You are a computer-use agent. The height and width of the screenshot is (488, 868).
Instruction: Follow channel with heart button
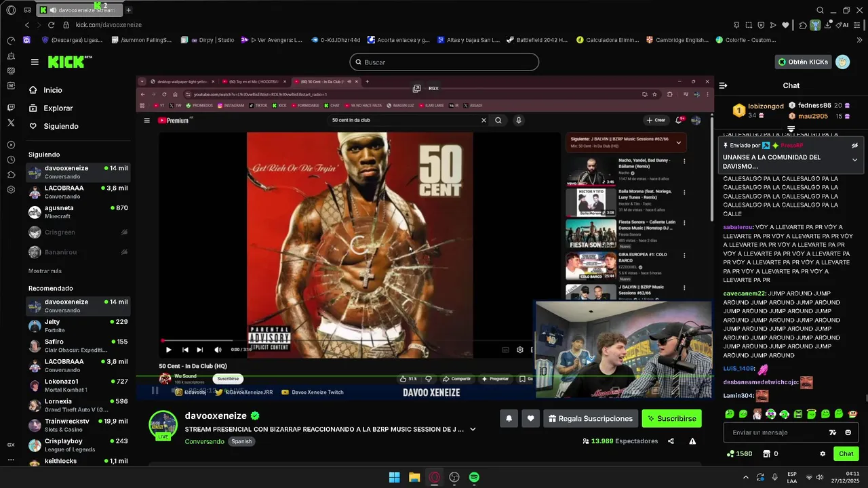(530, 419)
